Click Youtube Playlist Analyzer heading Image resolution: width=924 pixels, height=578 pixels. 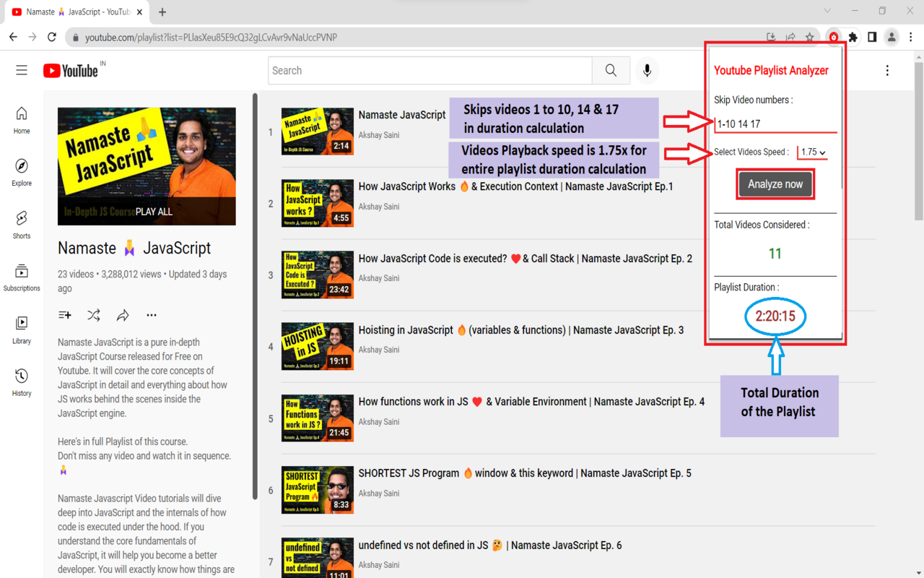771,71
